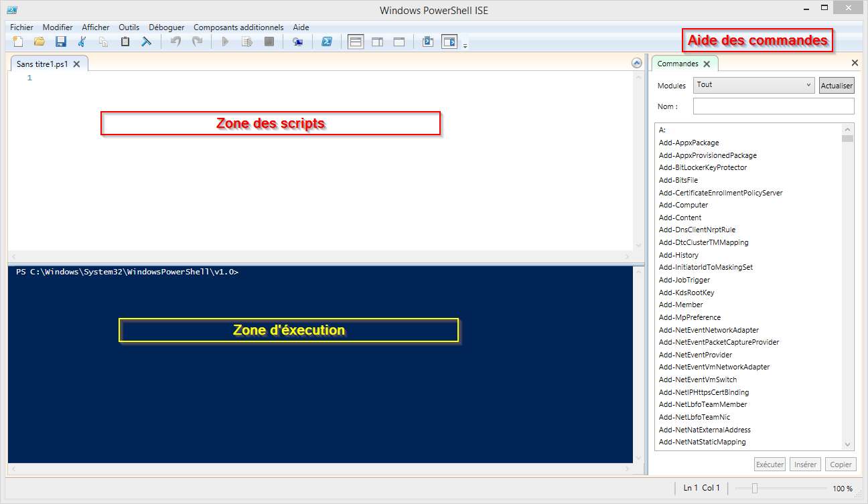
Task: Open the Modifier menu
Action: [x=58, y=27]
